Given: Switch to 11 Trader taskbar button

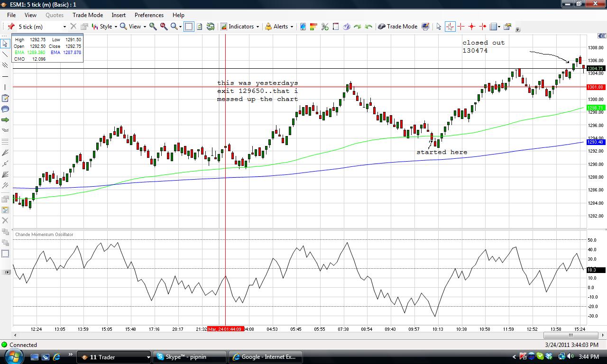Looking at the screenshot, I should pos(114,357).
